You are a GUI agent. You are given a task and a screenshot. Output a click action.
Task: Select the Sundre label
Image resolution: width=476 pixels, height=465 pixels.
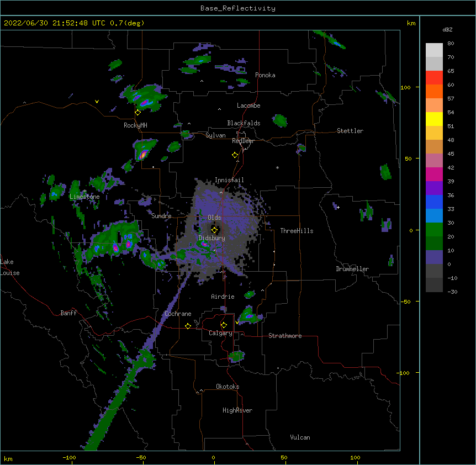click(x=161, y=216)
